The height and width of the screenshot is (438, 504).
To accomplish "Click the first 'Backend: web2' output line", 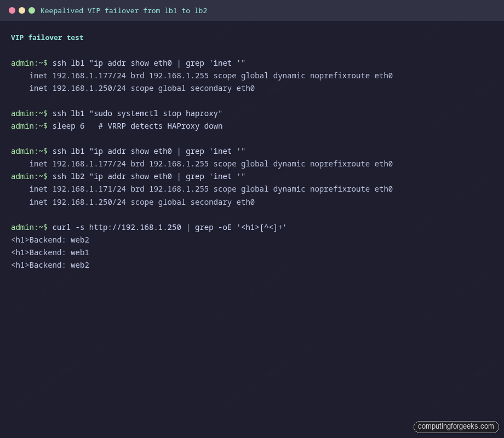I will coord(50,240).
